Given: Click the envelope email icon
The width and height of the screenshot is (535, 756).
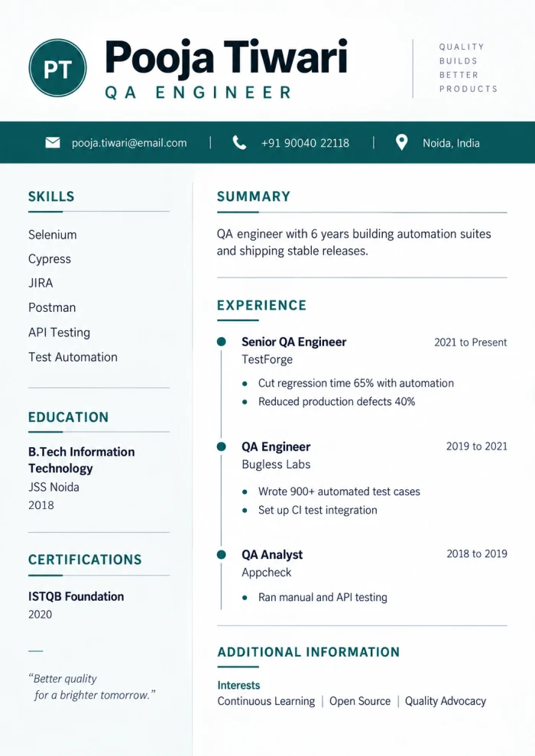Looking at the screenshot, I should coord(53,143).
